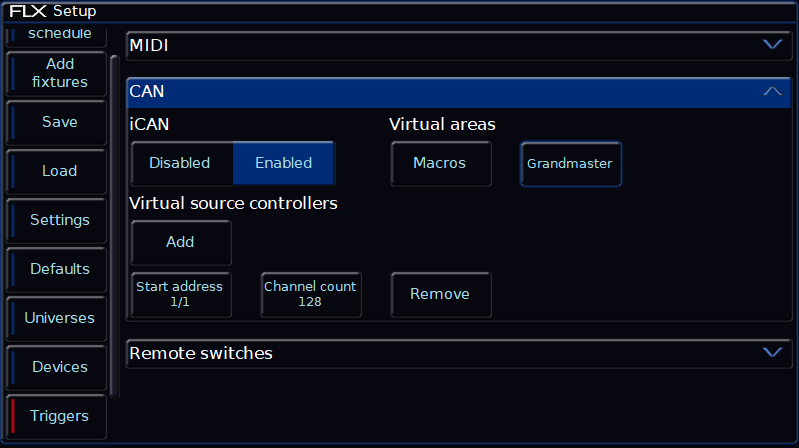Click the MIDI section header

pos(459,45)
